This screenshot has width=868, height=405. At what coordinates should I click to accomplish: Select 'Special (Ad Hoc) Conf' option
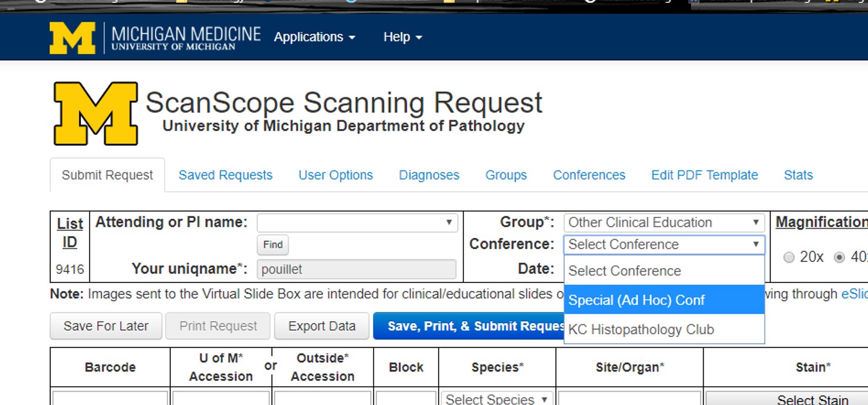pyautogui.click(x=664, y=300)
